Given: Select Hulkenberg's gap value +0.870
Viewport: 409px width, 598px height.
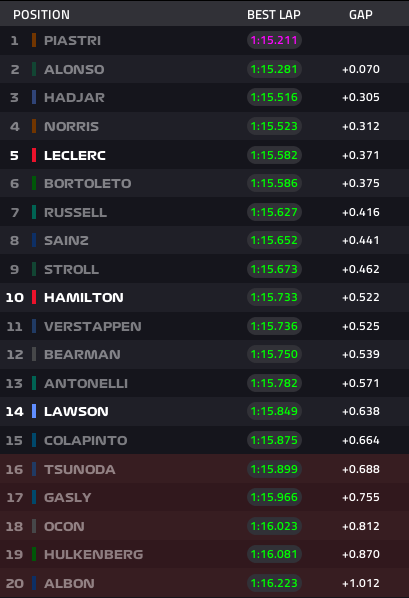Looking at the screenshot, I should (361, 554).
